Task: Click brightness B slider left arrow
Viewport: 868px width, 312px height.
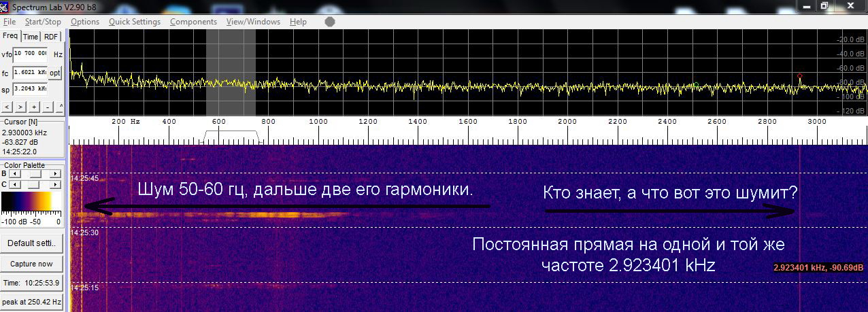Action: coord(14,174)
